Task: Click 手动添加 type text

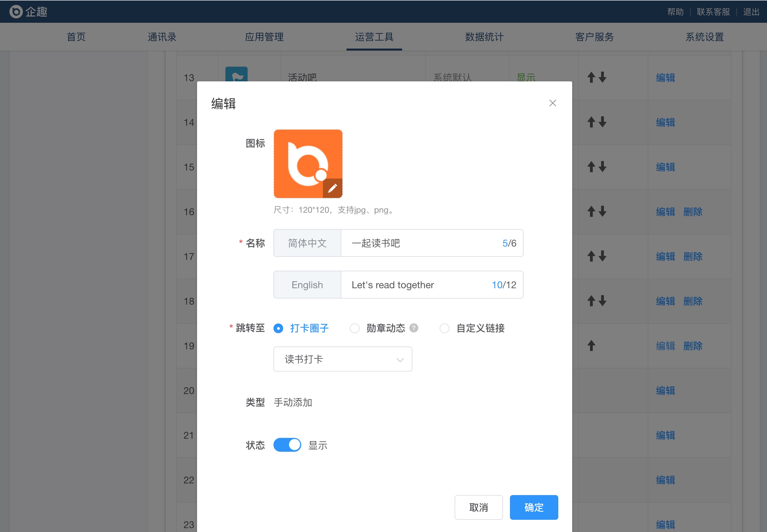Action: (293, 402)
